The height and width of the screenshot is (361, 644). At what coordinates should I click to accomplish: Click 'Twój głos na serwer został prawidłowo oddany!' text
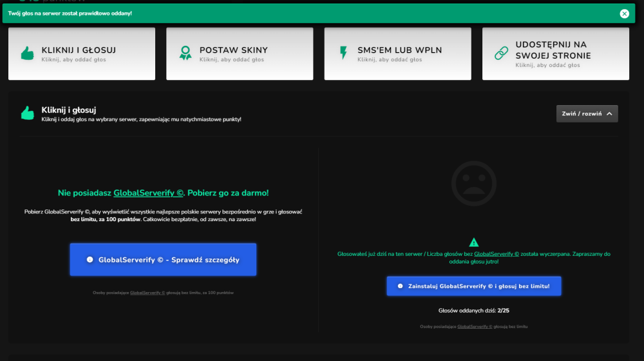pos(70,14)
